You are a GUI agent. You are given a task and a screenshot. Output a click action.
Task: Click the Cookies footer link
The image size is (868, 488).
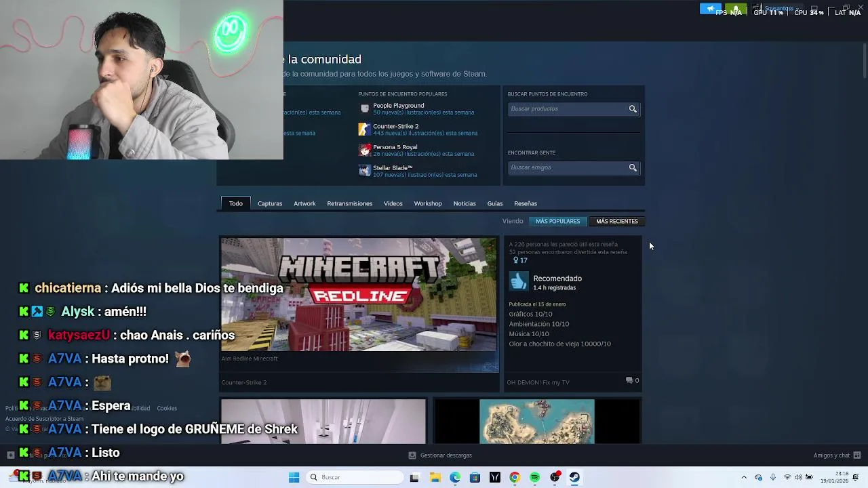167,408
